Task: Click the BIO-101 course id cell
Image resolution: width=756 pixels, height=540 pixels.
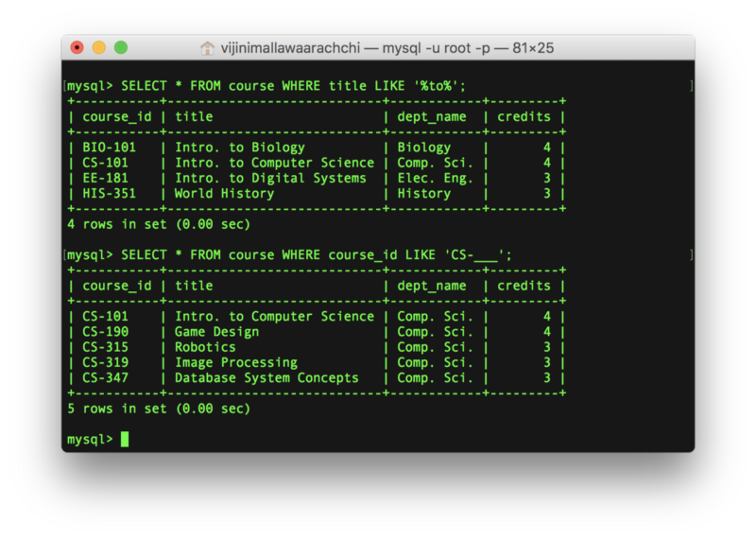Action: click(x=109, y=148)
